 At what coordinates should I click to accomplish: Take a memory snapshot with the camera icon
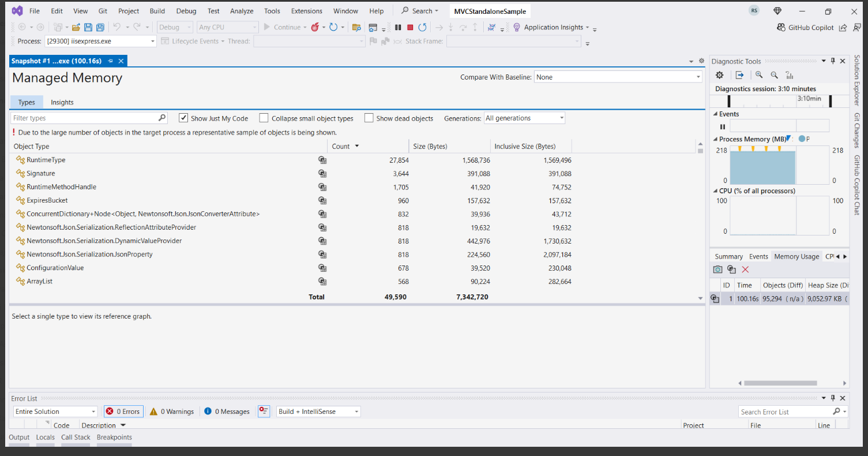717,269
